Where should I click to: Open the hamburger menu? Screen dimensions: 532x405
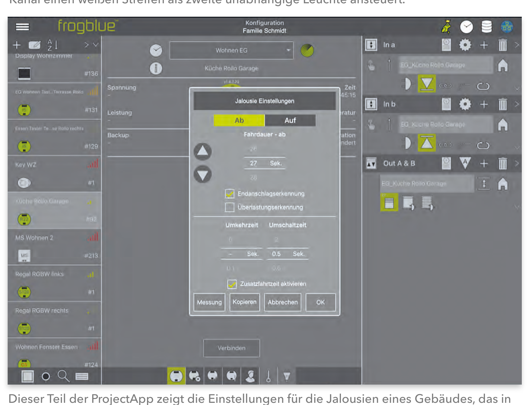point(22,27)
